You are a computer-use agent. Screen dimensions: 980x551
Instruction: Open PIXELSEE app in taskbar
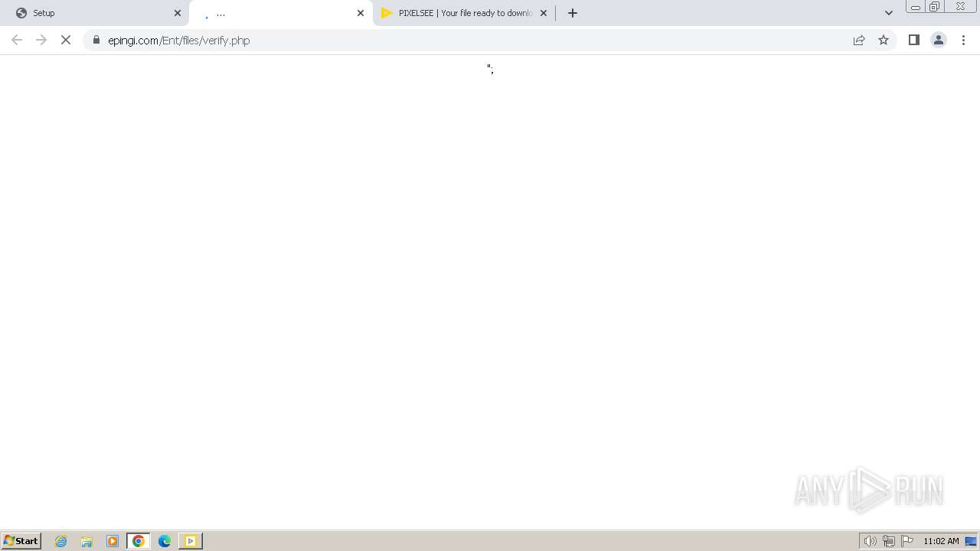[x=190, y=541]
